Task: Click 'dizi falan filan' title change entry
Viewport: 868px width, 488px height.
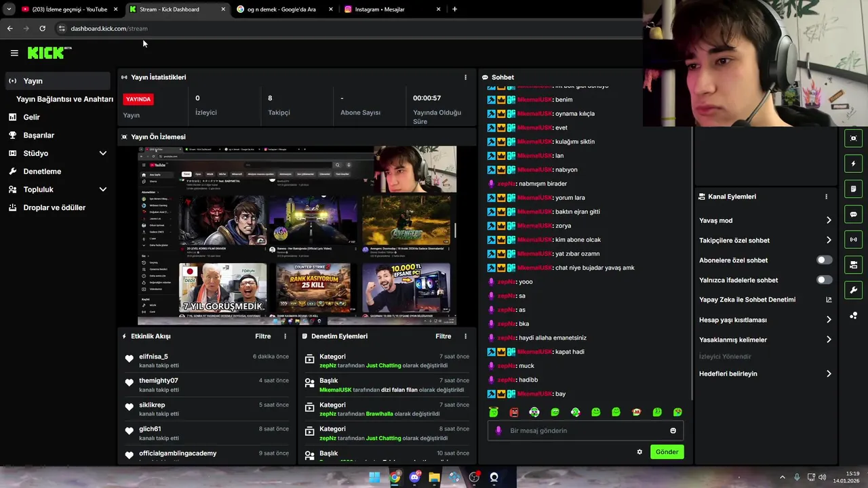Action: pos(385,385)
